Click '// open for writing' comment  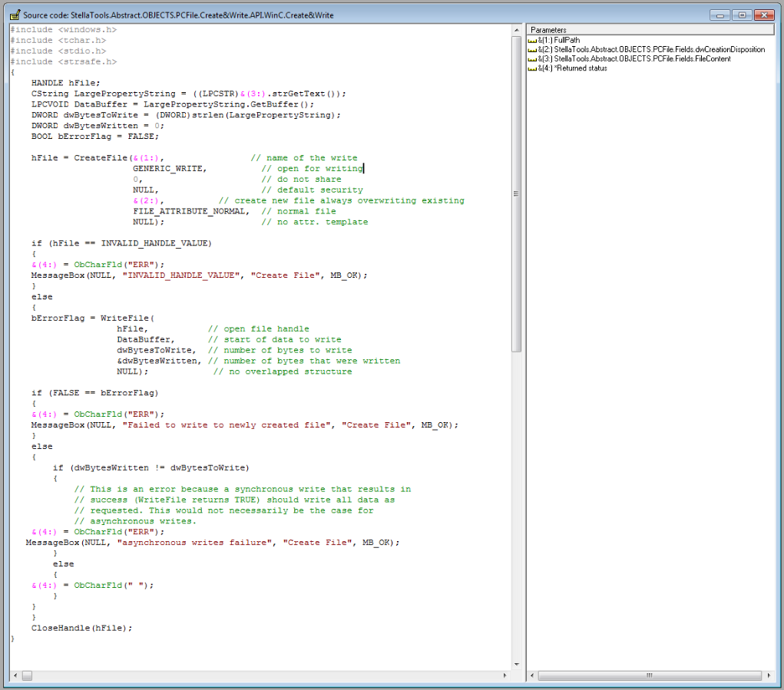tap(312, 168)
